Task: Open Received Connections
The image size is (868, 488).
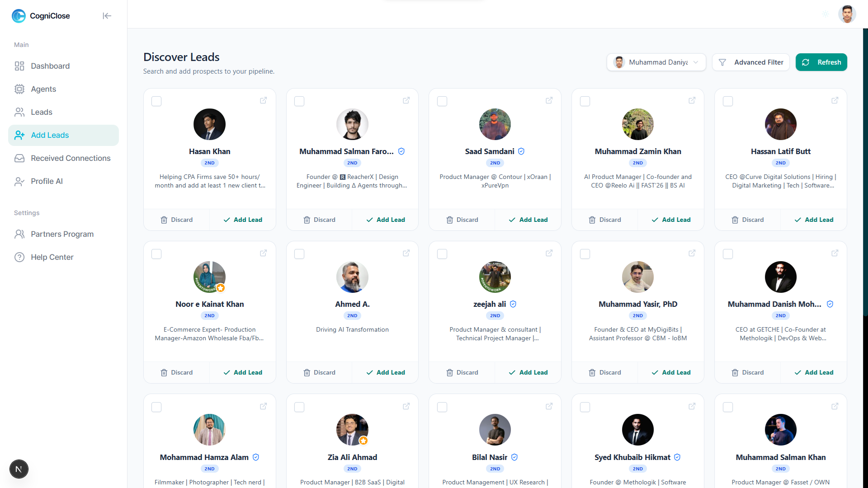Action: (x=63, y=158)
